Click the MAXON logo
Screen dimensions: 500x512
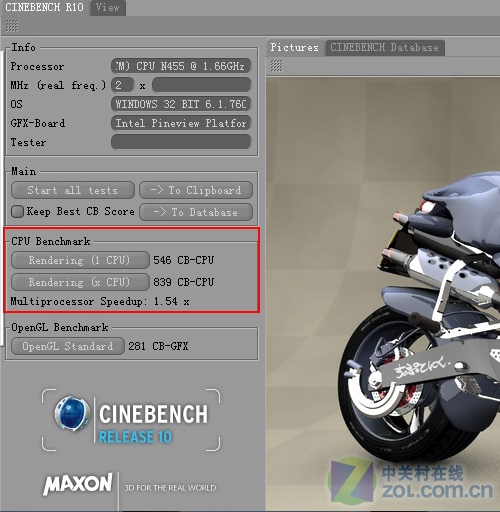point(78,484)
